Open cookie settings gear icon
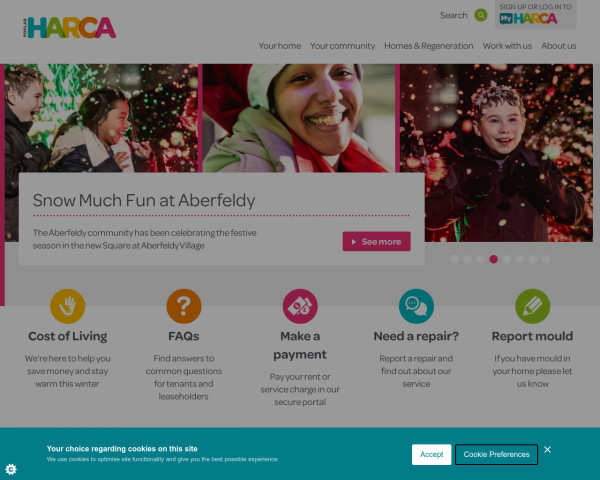The image size is (600, 480). [x=11, y=469]
